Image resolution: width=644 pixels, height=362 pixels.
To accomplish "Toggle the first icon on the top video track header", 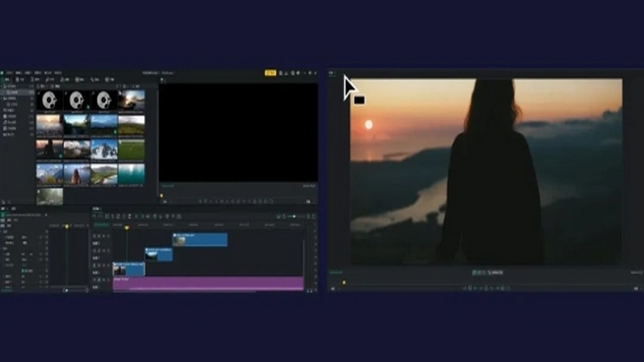I will pos(95,236).
